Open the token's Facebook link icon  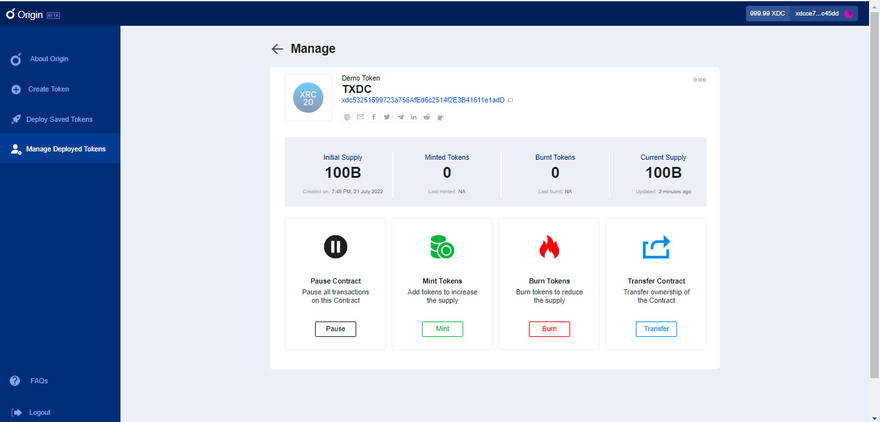coord(374,117)
